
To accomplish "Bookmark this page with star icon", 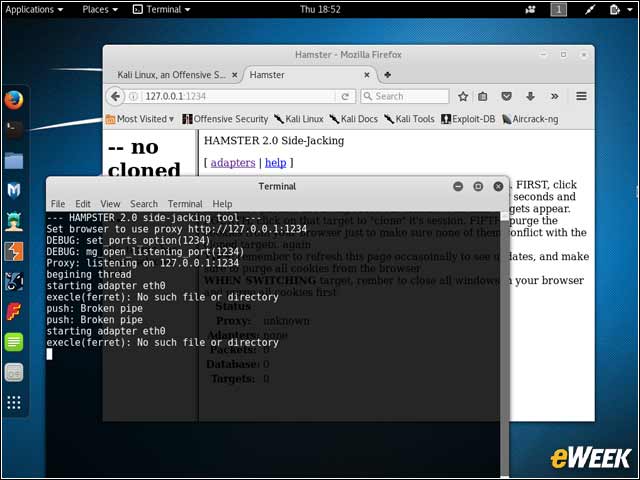I will coord(462,96).
